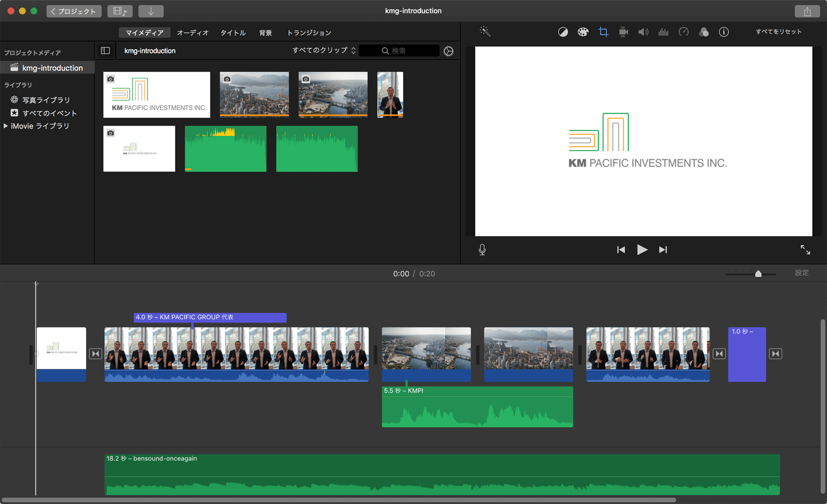Select the purple 1.0 秒 title clip

coord(747,354)
